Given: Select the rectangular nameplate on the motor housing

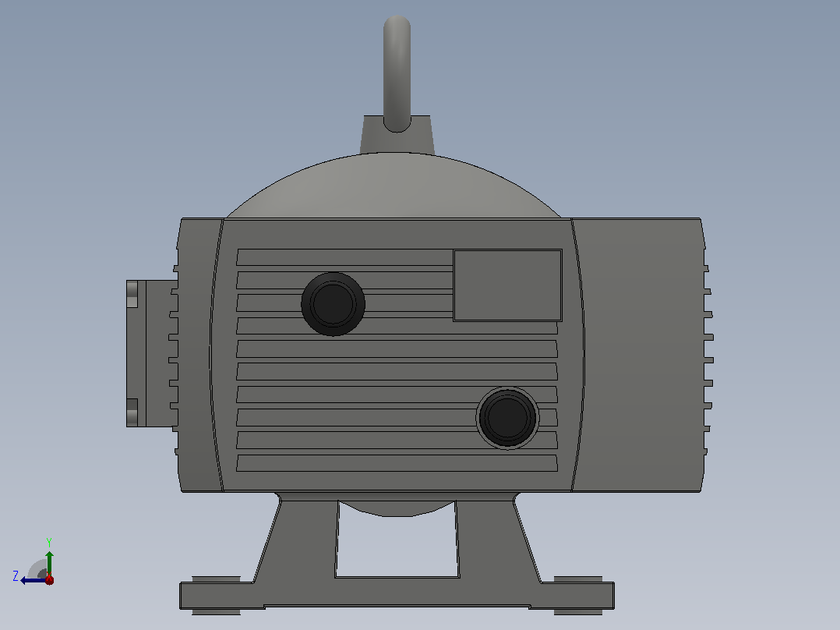Looking at the screenshot, I should (x=507, y=285).
